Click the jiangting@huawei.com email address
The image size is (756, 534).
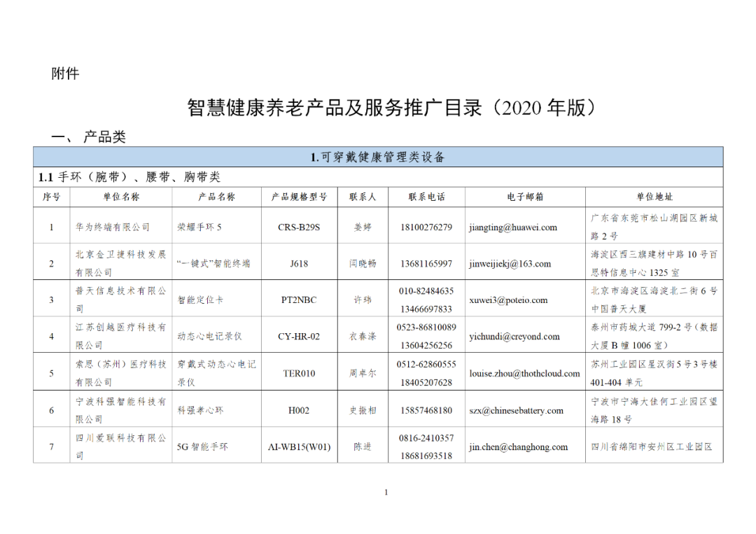click(x=513, y=227)
